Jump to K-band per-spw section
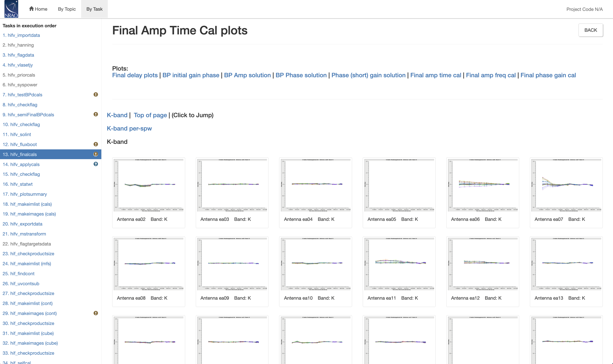The width and height of the screenshot is (613, 364). click(129, 129)
